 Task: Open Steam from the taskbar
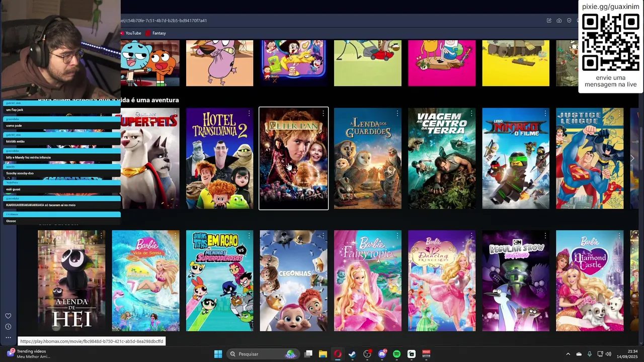(352, 354)
